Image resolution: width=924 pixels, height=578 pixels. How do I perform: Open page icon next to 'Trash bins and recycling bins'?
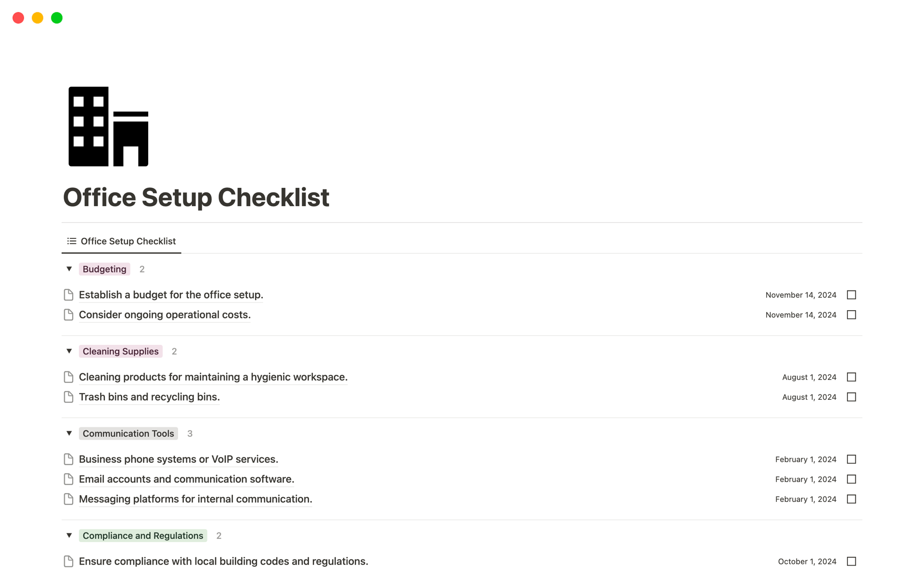coord(68,397)
